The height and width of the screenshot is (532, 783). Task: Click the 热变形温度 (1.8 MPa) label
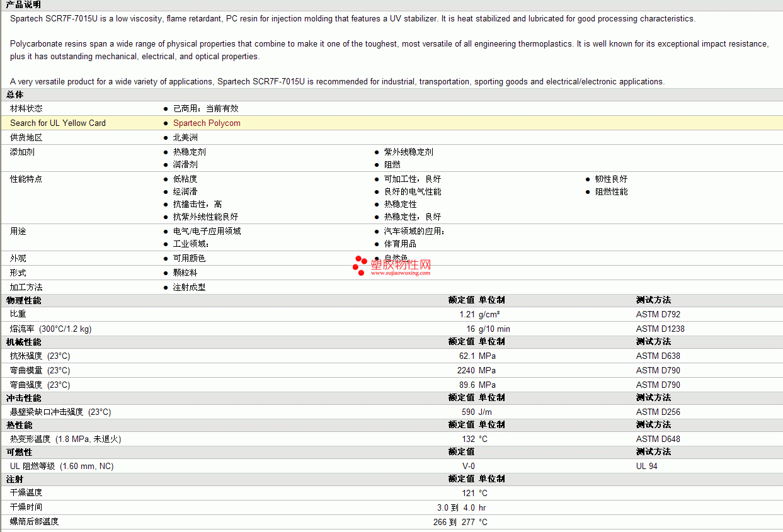(66, 439)
